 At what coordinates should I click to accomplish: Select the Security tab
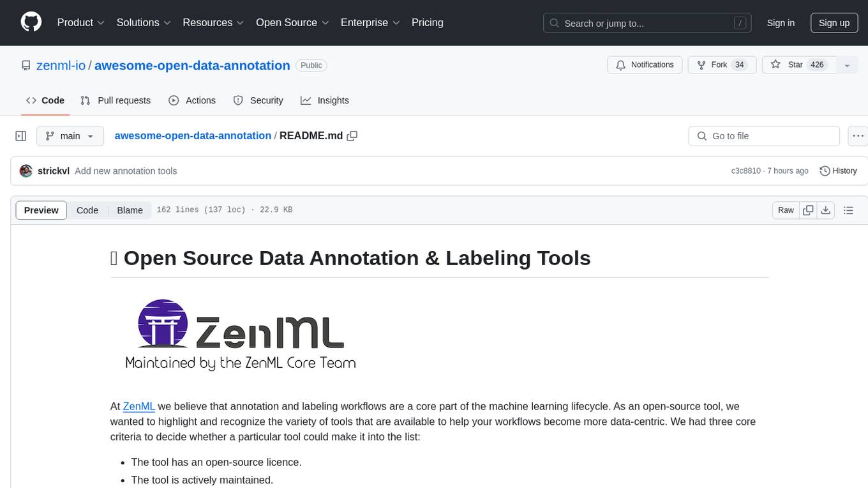coord(258,100)
